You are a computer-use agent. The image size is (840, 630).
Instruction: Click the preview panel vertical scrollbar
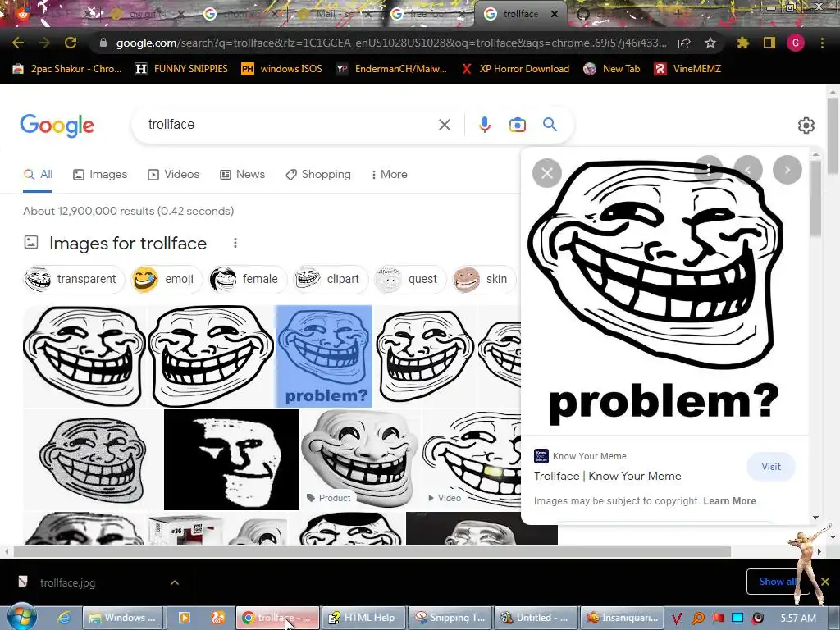pyautogui.click(x=815, y=199)
